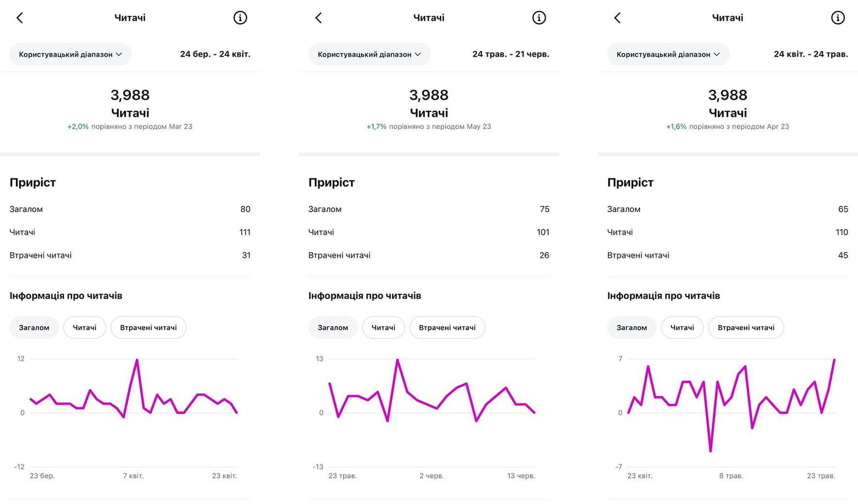858x504 pixels.
Task: Expand Користувацький діапазон dropdown for 24 бер. range
Action: coord(70,54)
